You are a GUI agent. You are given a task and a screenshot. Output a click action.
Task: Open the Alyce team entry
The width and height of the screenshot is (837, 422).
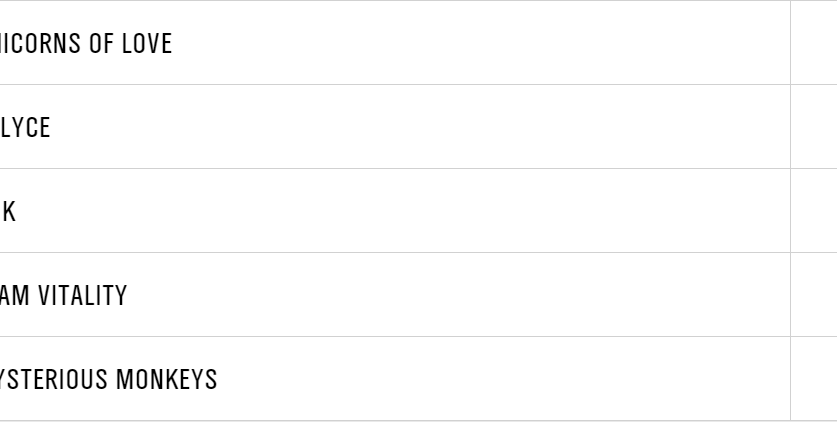pyautogui.click(x=25, y=128)
